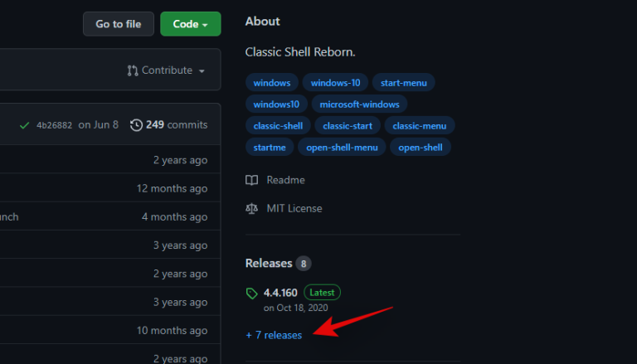
Task: Click the MIT License scale icon
Action: 252,208
